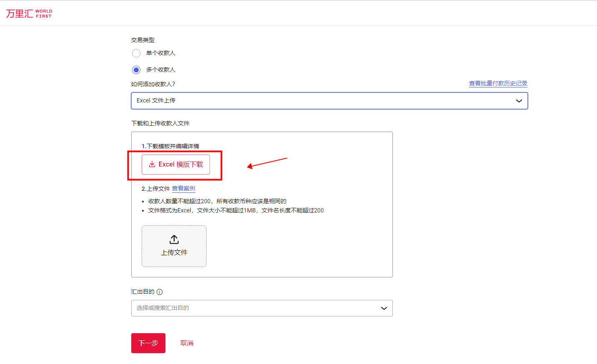597x364 pixels.
Task: Open the 选择或搜索汇出目的 dropdown
Action: (x=262, y=308)
